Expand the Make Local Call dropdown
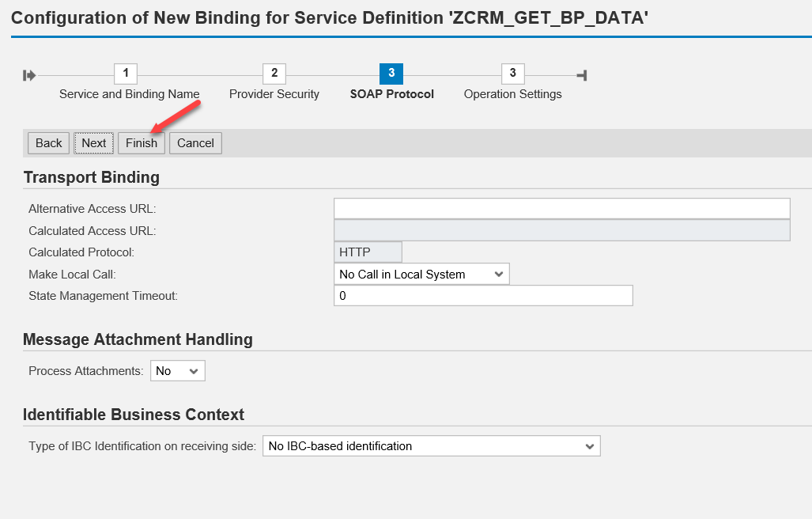The width and height of the screenshot is (812, 519). pyautogui.click(x=421, y=274)
